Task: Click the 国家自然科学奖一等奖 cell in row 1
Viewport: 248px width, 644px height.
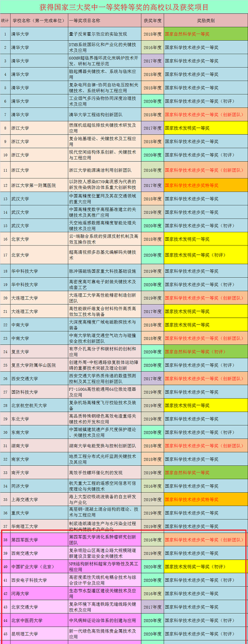Action: point(206,34)
